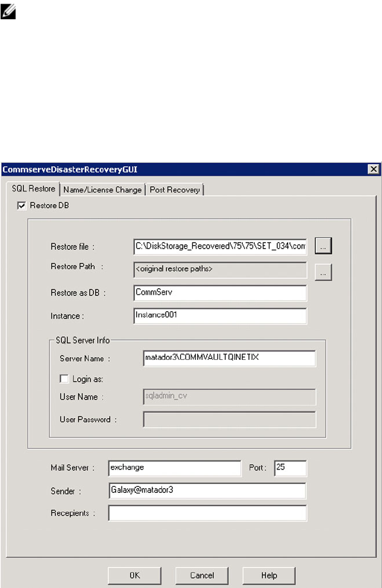Click the note pencil icon
Screen dimensions: 382x588
pyautogui.click(x=8, y=10)
